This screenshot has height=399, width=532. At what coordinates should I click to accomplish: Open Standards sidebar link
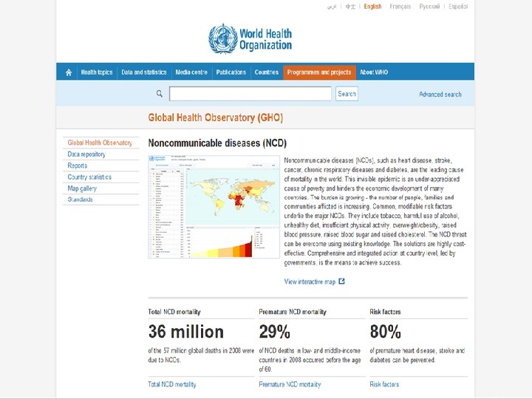pyautogui.click(x=80, y=199)
